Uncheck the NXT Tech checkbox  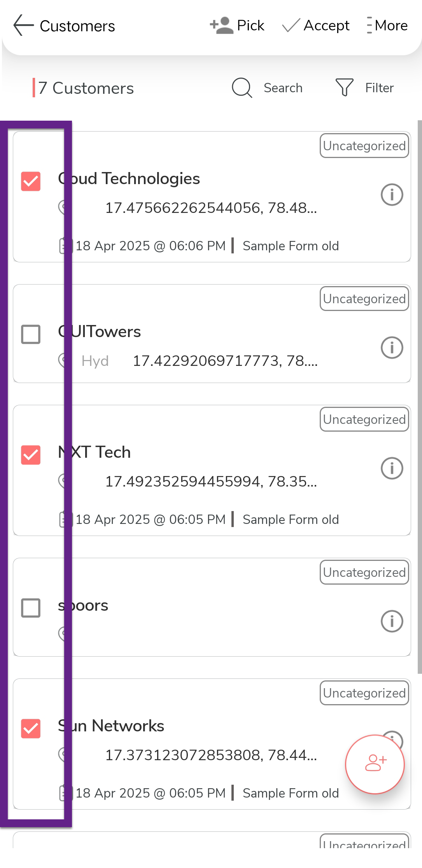click(x=31, y=455)
